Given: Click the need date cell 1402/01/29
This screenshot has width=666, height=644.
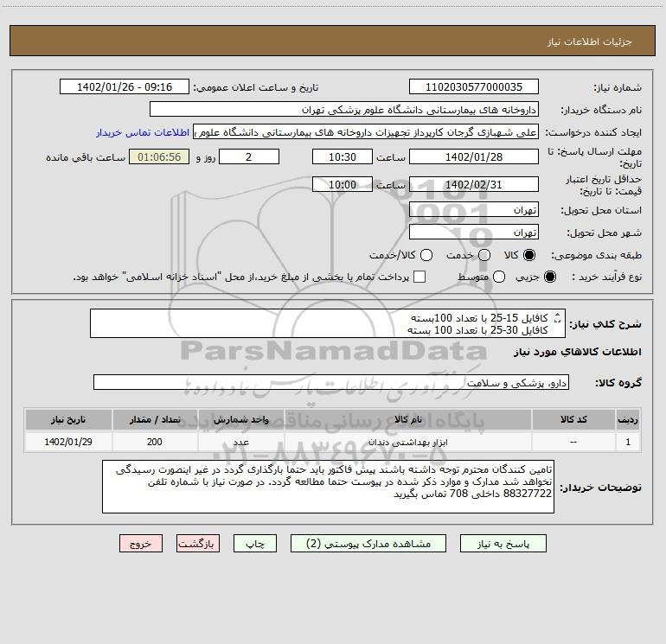Looking at the screenshot, I should [68, 442].
